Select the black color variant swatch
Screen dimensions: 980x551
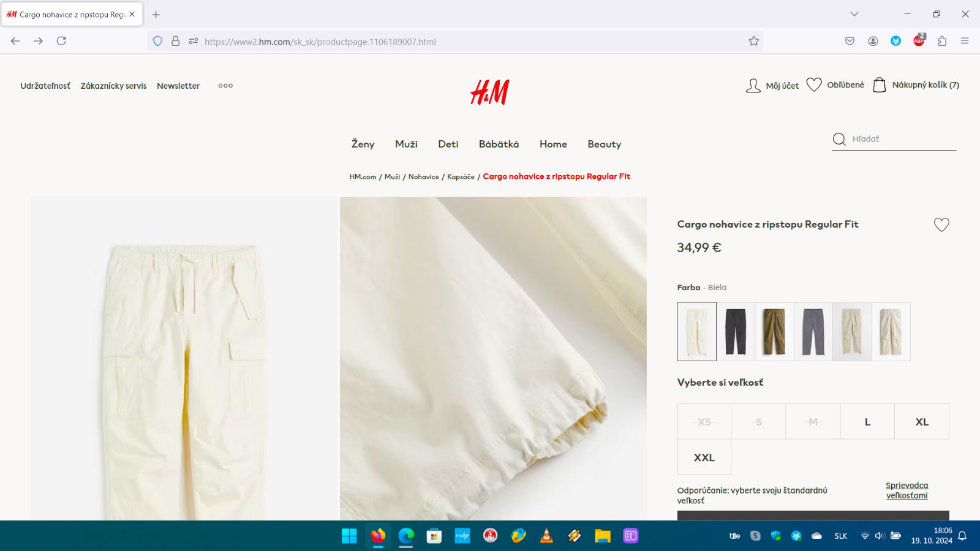[x=736, y=332]
